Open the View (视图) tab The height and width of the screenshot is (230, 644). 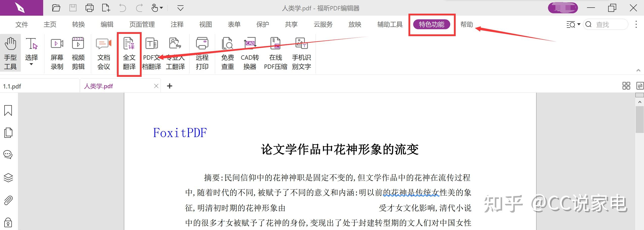click(x=206, y=25)
